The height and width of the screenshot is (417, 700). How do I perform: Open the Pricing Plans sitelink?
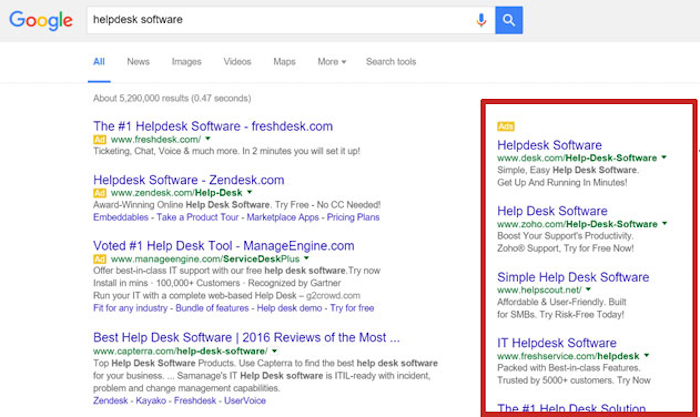click(x=353, y=217)
